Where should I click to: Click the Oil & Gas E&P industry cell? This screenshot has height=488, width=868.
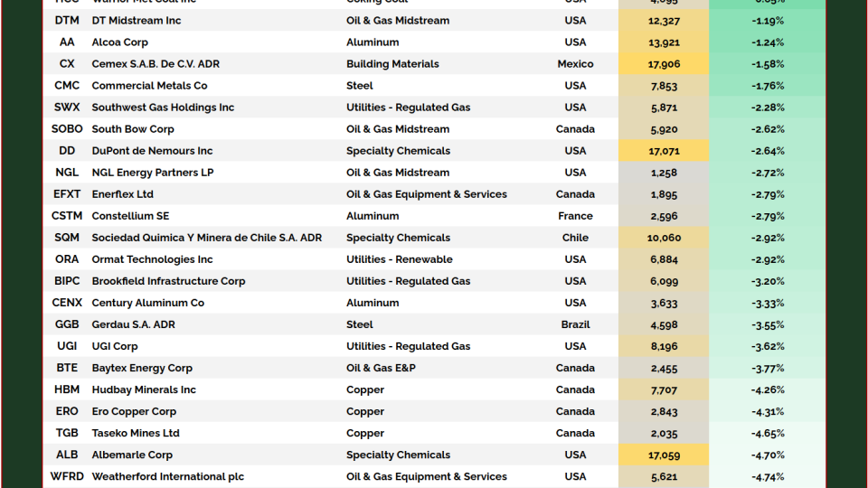[381, 368]
